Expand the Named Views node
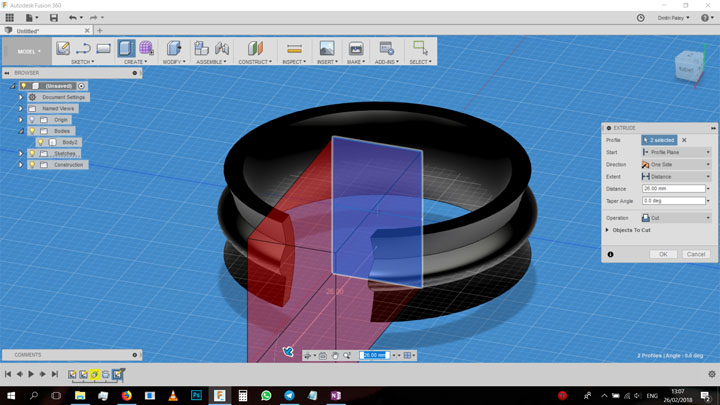 [x=21, y=108]
